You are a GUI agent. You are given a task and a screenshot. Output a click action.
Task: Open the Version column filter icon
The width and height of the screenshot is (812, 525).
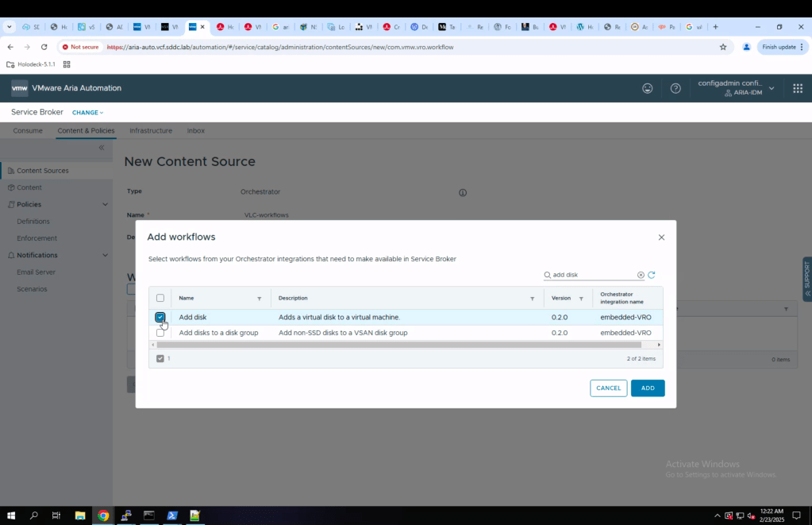click(581, 299)
